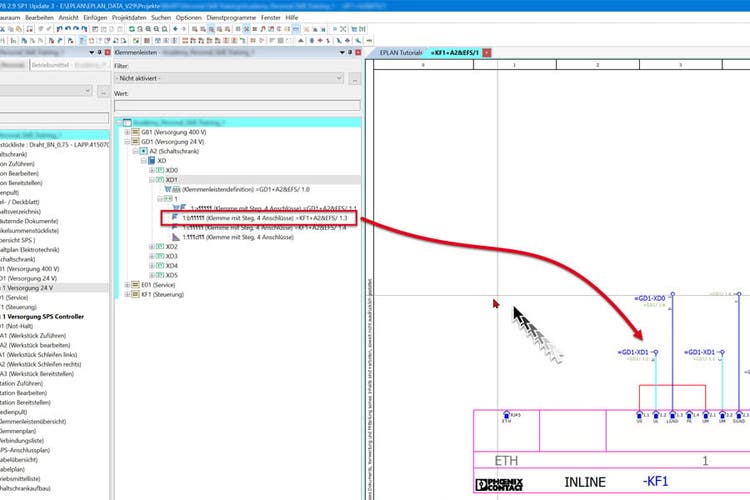Click the '...' button next to the Filter

pos(352,78)
